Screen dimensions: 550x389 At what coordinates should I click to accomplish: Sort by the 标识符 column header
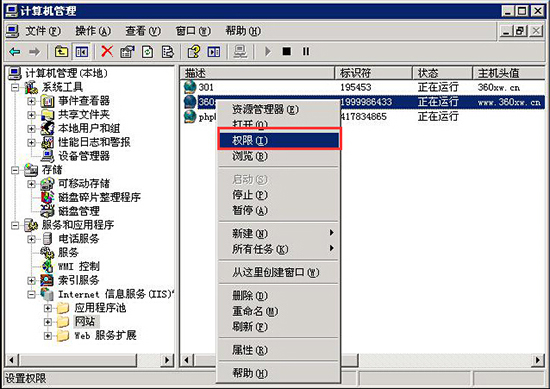coord(374,73)
